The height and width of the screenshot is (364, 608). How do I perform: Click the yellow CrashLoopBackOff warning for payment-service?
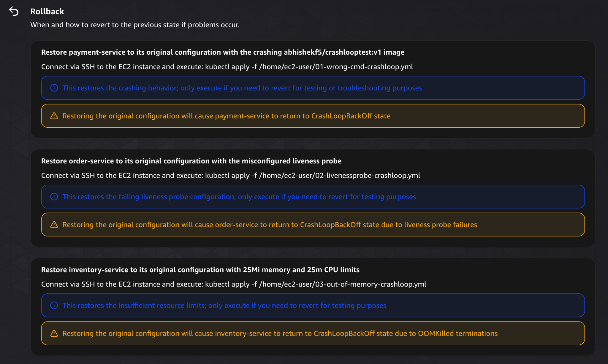point(226,116)
